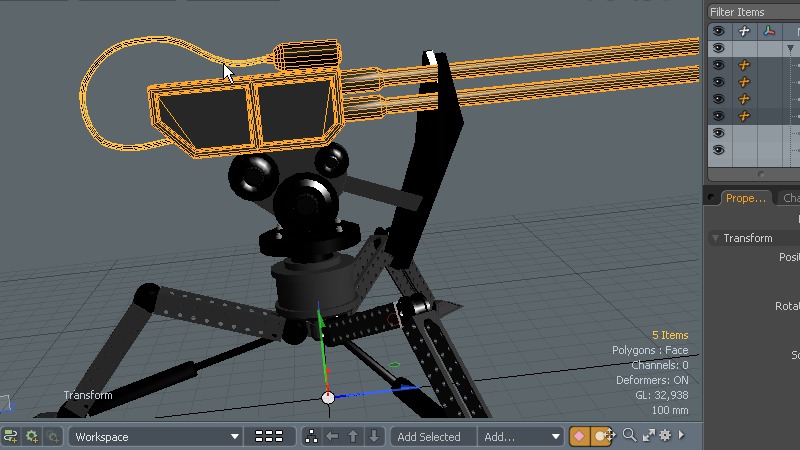Click the Transform section header label
Viewport: 800px width, 450px height.
[747, 238]
